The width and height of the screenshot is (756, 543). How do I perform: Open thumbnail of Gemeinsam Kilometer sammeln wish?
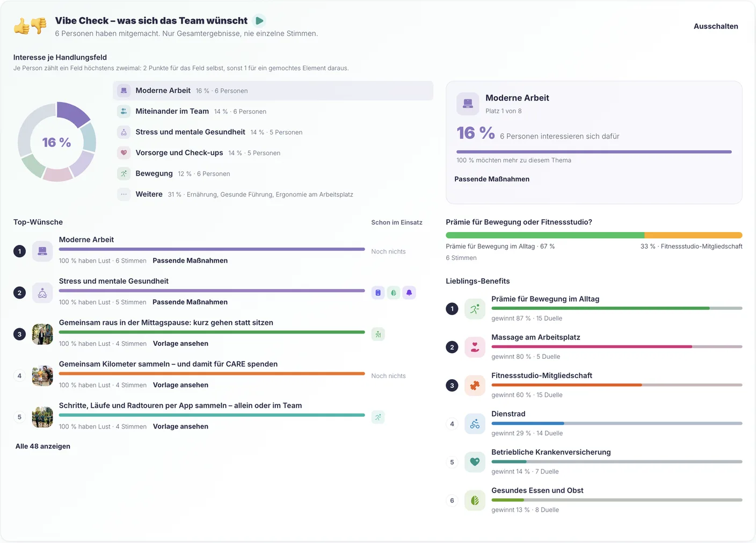[42, 375]
